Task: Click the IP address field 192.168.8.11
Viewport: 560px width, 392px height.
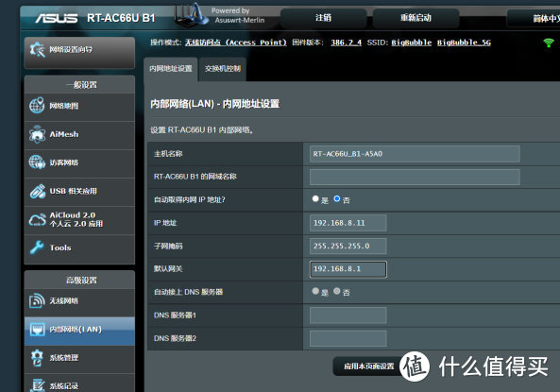Action: click(348, 223)
